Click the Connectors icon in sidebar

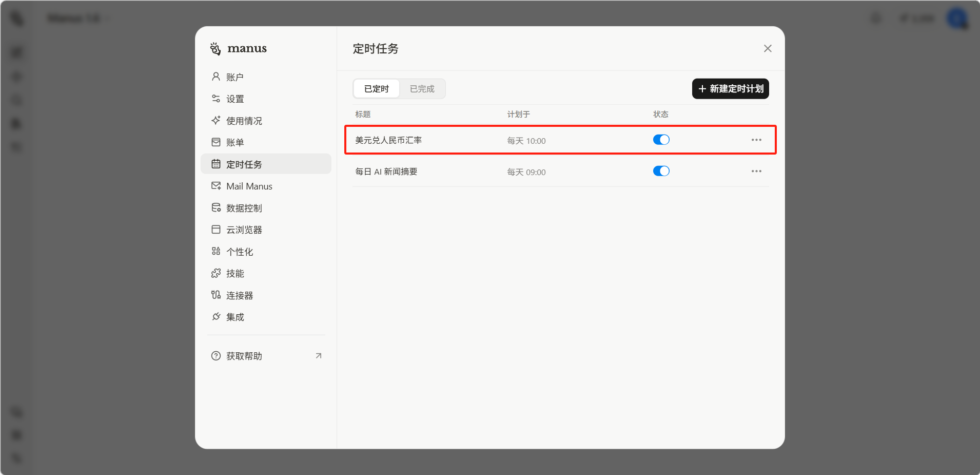point(216,295)
